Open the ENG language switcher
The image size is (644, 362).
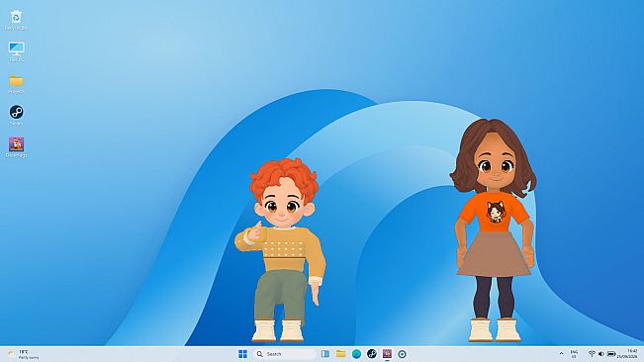point(574,354)
